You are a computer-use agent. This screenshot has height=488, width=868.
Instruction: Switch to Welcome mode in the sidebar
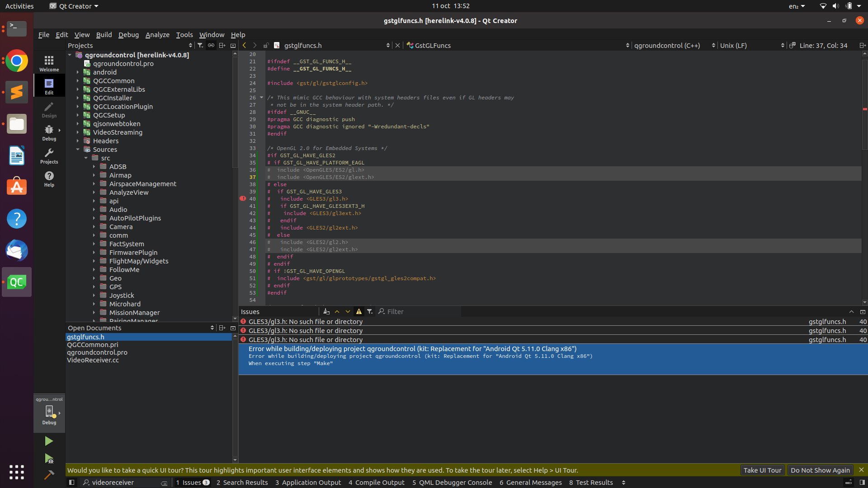coord(49,62)
